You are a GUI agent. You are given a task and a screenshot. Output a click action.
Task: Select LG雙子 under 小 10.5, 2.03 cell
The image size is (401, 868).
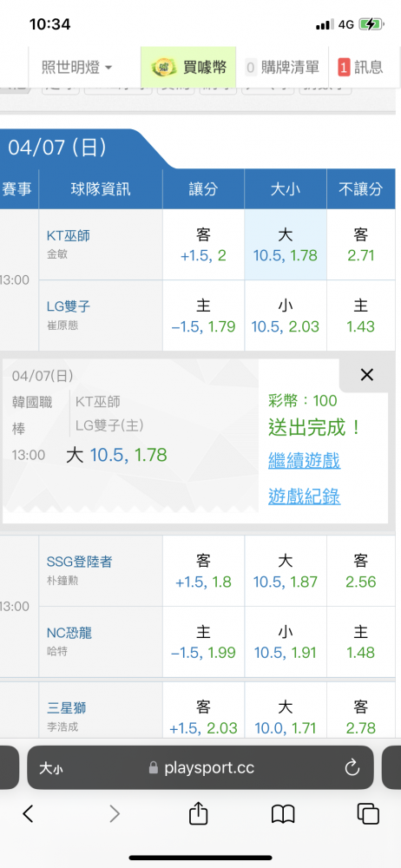tap(286, 316)
